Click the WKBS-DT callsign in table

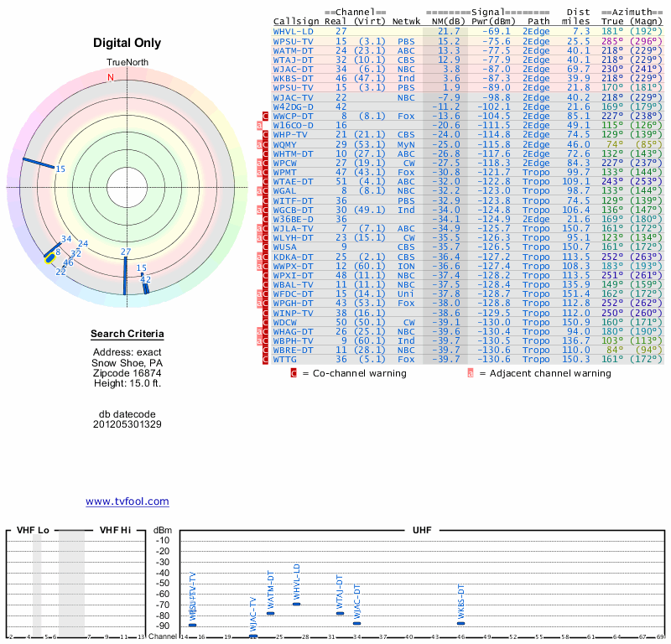[x=294, y=77]
